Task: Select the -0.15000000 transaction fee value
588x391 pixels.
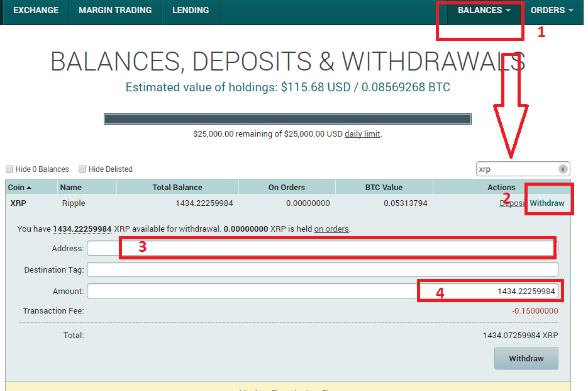Action: tap(535, 311)
